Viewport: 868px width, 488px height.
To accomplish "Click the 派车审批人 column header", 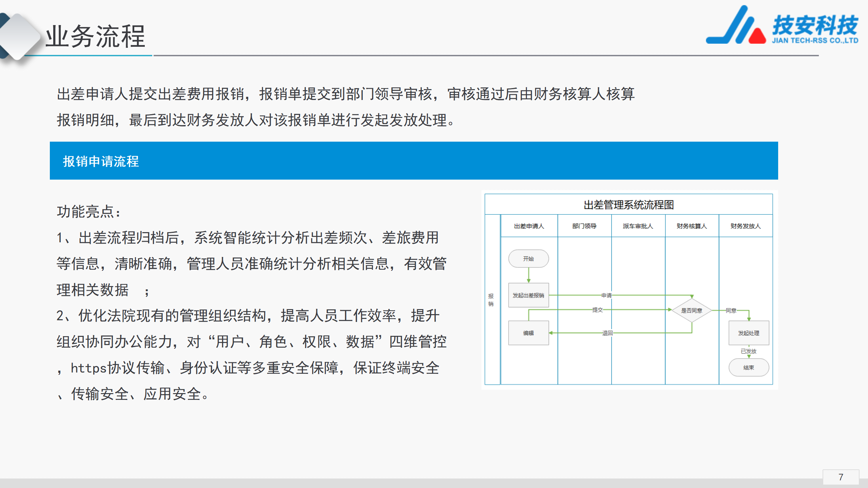I will (638, 226).
